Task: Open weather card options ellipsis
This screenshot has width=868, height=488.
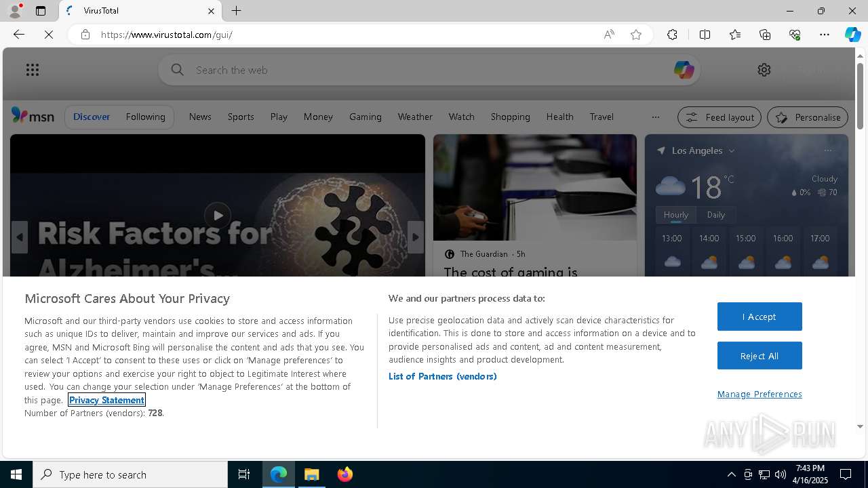Action: point(827,150)
